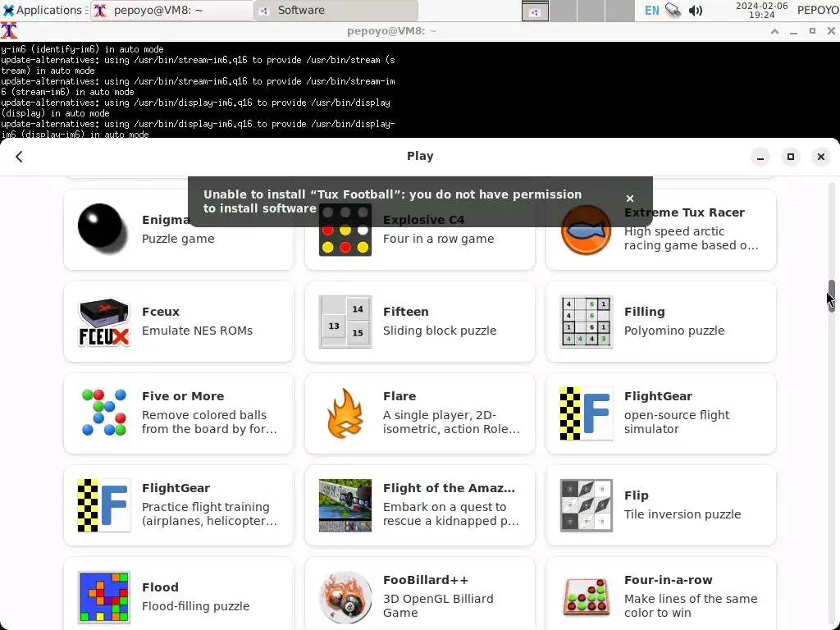The width and height of the screenshot is (840, 630).
Task: Click the Four-in-a-row title text
Action: (668, 580)
